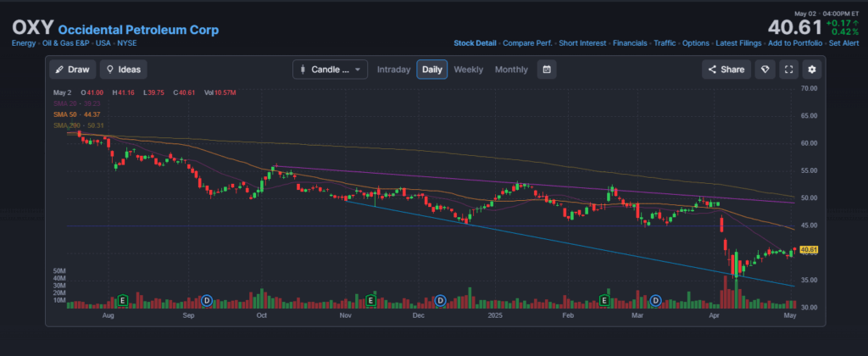Open the NYSE exchange link
868x356 pixels.
[x=127, y=43]
